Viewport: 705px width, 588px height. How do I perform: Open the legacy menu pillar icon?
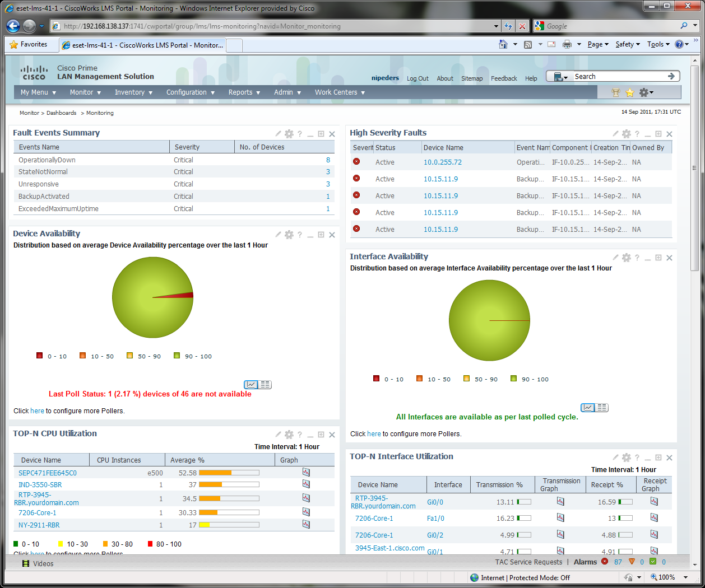pyautogui.click(x=615, y=92)
